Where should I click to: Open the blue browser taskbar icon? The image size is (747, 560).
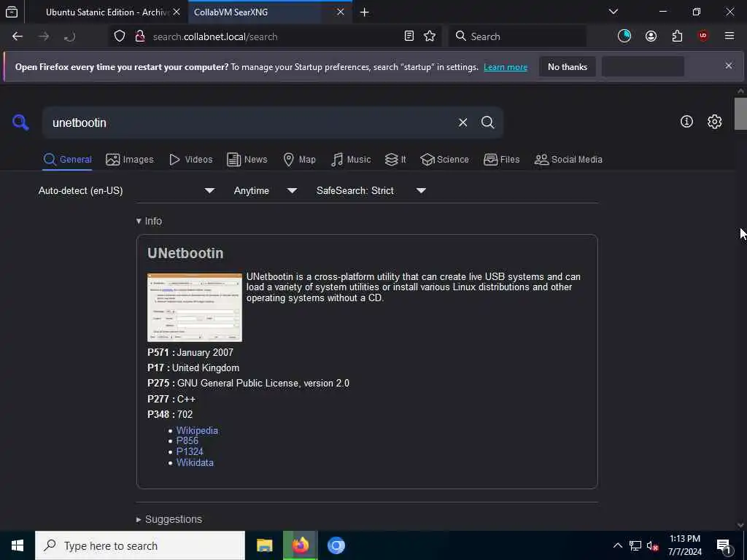[x=336, y=545]
